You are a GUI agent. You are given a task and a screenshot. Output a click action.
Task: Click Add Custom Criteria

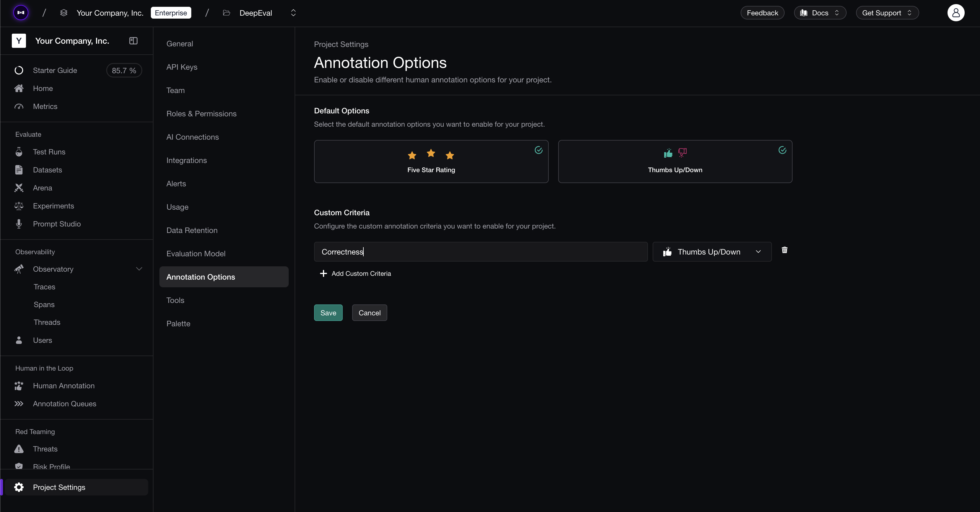(x=355, y=274)
